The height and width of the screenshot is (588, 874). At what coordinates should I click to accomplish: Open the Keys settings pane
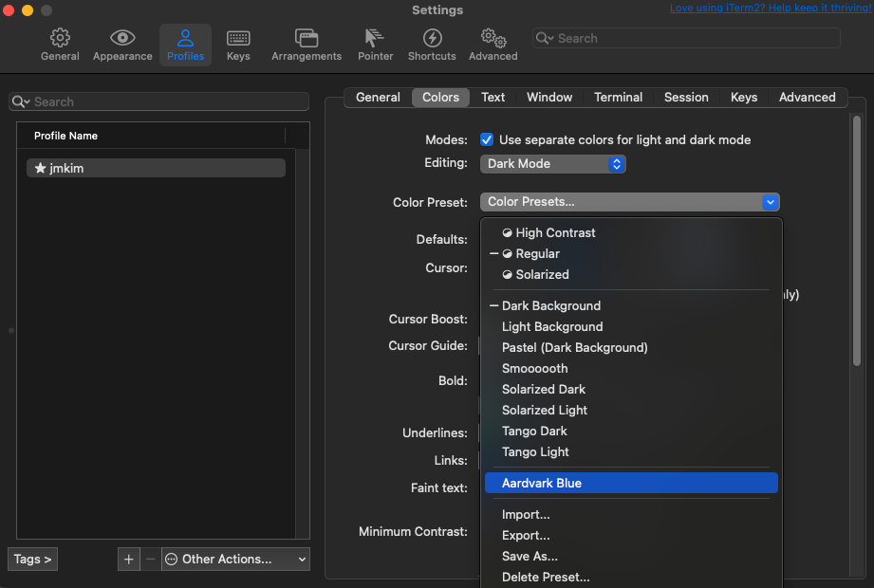(238, 45)
